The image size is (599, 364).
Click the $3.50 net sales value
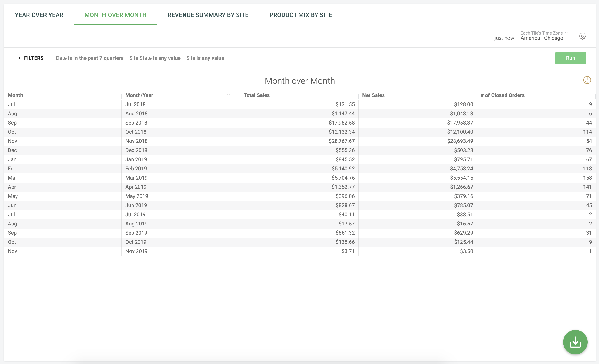[x=466, y=251]
